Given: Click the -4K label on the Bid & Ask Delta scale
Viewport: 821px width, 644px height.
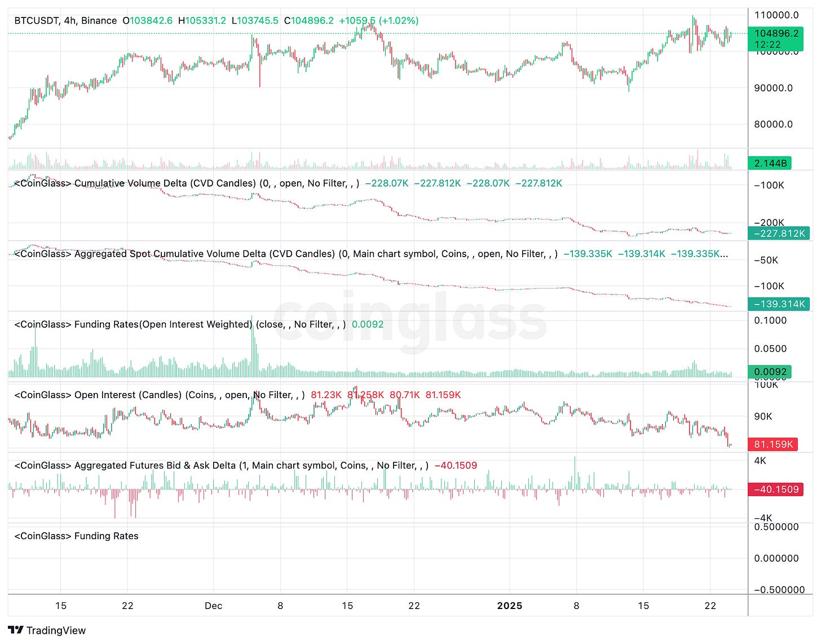Looking at the screenshot, I should pyautogui.click(x=763, y=518).
